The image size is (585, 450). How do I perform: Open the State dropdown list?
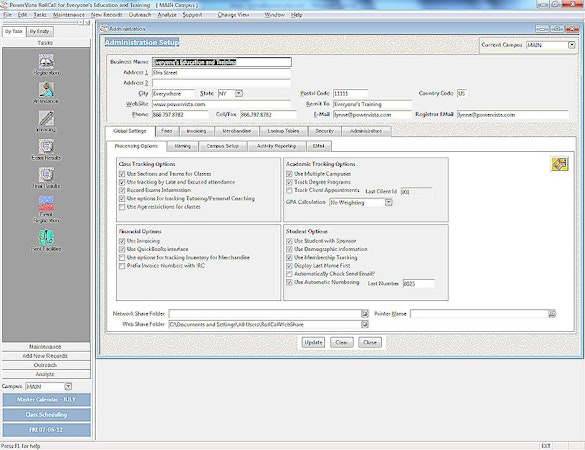[239, 93]
